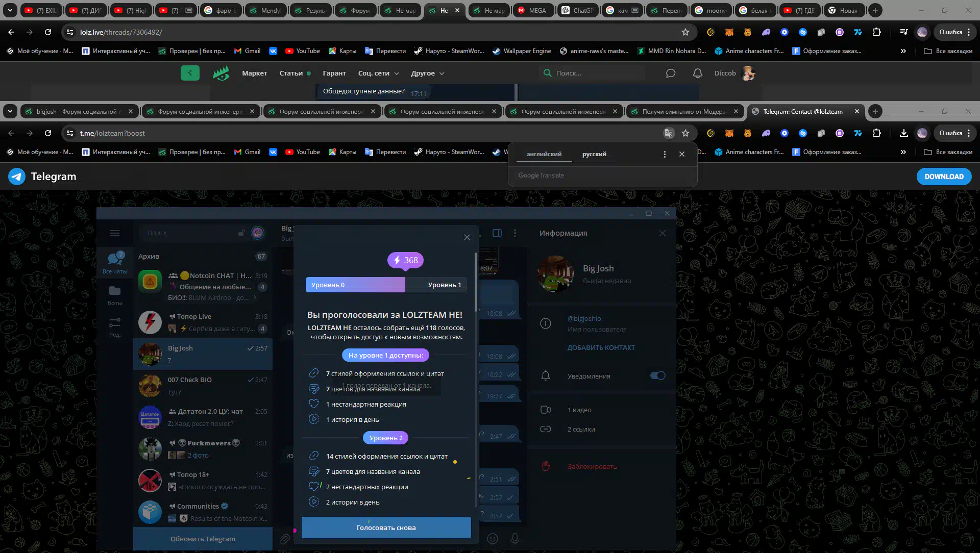980x553 pixels.
Task: Click the Telegram logo in page header
Action: click(x=42, y=177)
